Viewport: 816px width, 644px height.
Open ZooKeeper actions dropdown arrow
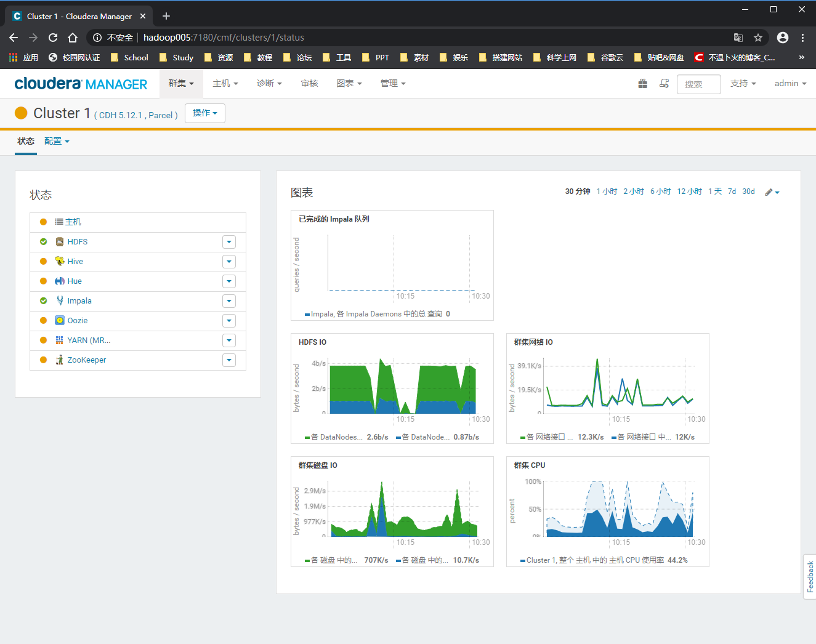[x=229, y=360]
